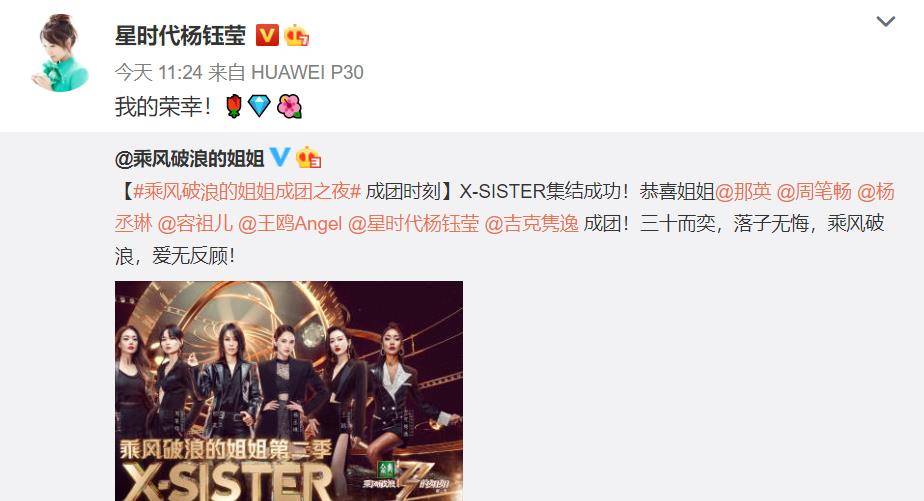
Task: Click the rose emoji in the post
Action: pos(235,106)
